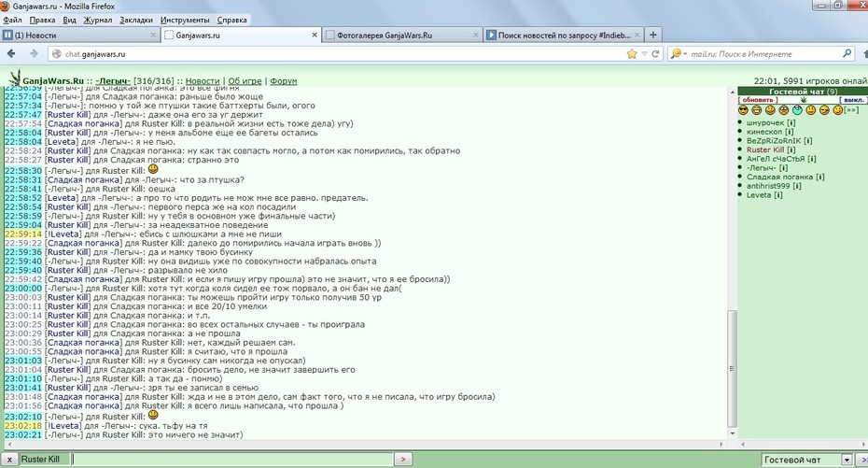
Task: Refresh chat with обновить link
Action: [x=758, y=100]
